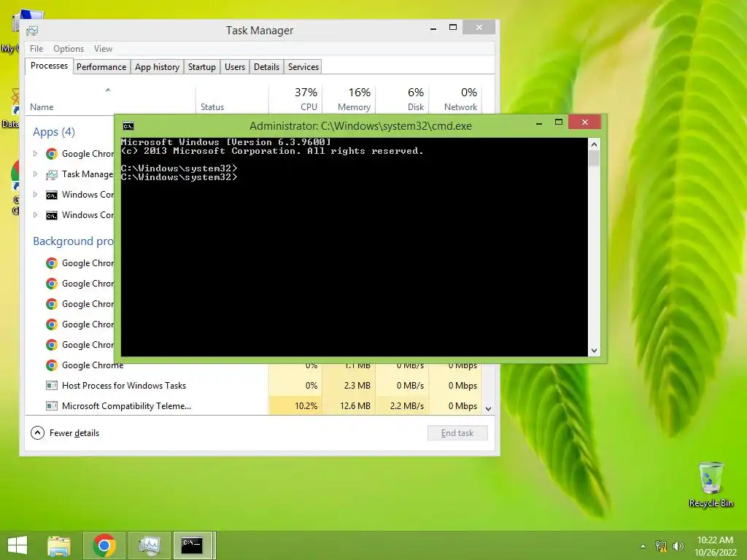
Task: Click the 2.2 MB/s disk cell
Action: [402, 405]
